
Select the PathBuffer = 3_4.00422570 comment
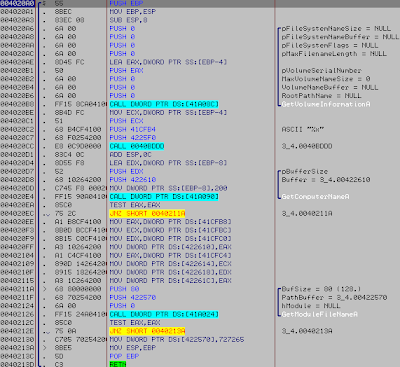click(334, 297)
